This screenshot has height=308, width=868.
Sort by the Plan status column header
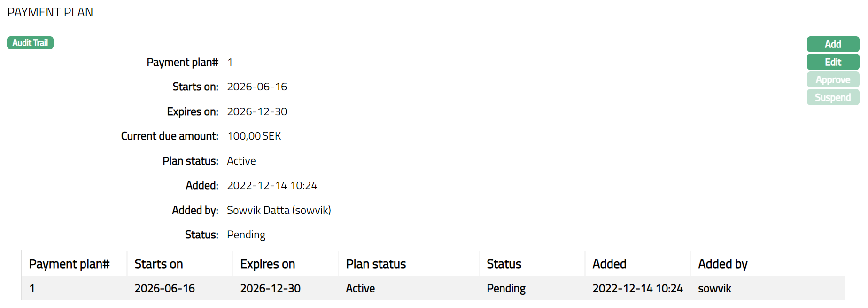pyautogui.click(x=376, y=264)
